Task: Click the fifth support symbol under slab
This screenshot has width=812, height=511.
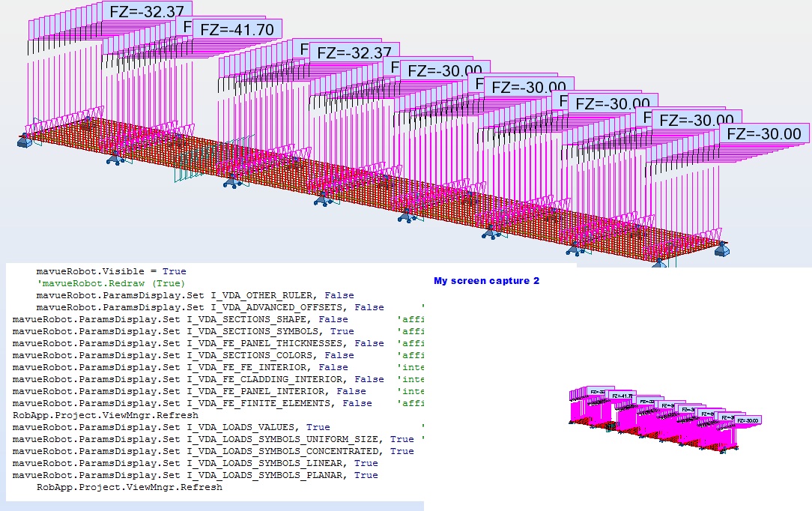Action: 407,215
